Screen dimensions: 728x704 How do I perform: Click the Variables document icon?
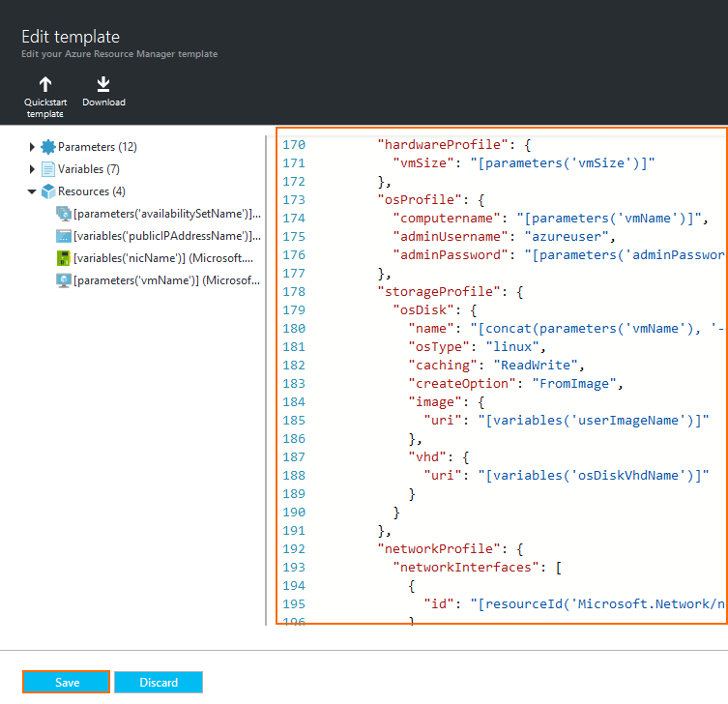[47, 169]
